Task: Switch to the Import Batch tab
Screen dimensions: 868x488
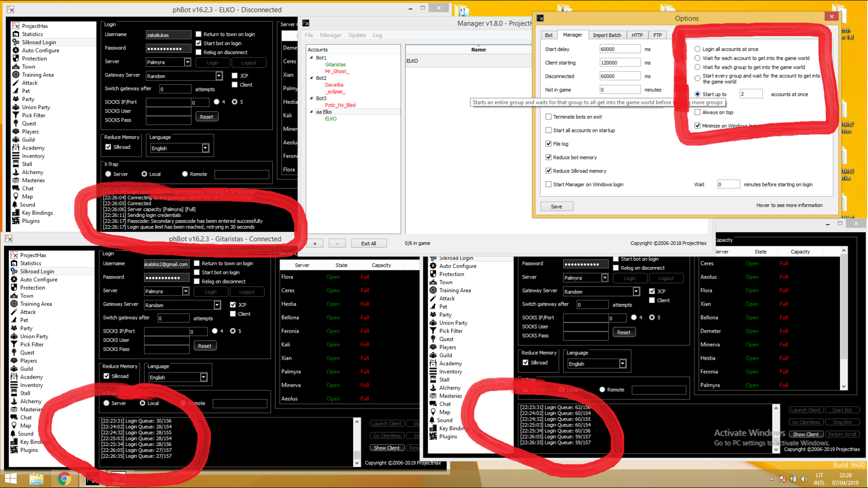Action: [607, 35]
